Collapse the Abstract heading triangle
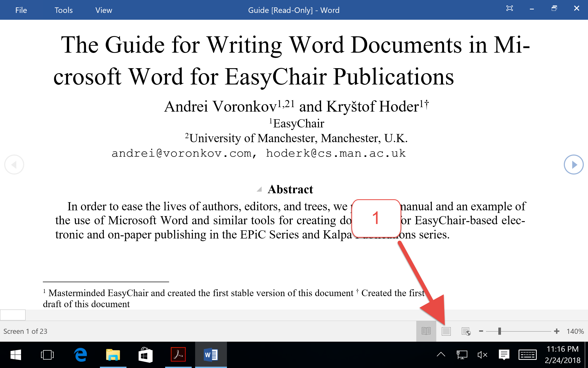The height and width of the screenshot is (368, 588). [259, 189]
